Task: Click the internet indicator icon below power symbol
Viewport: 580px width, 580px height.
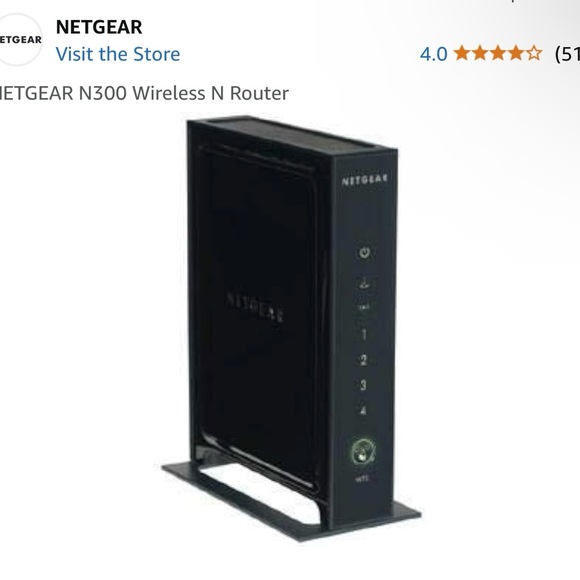Action: (x=364, y=284)
